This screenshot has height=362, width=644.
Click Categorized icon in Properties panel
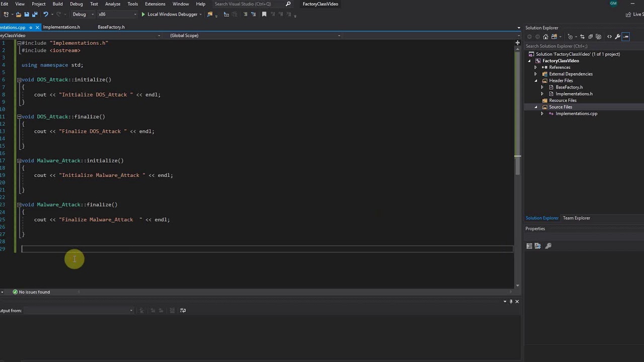pos(529,246)
